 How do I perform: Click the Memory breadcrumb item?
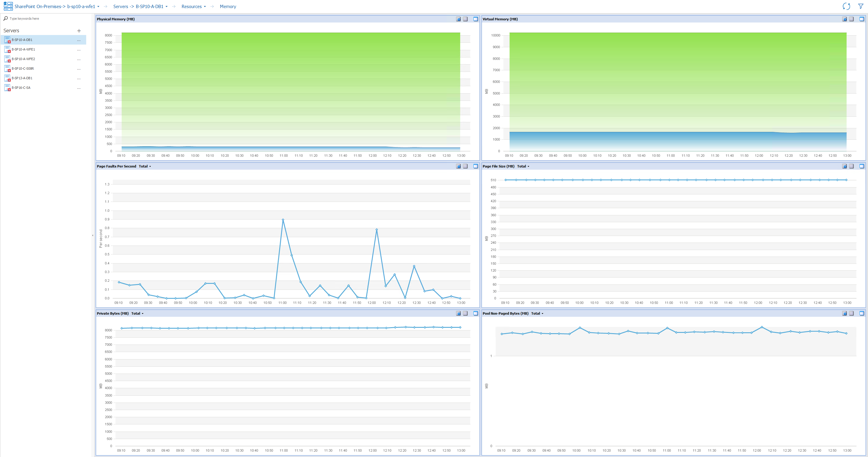(228, 7)
